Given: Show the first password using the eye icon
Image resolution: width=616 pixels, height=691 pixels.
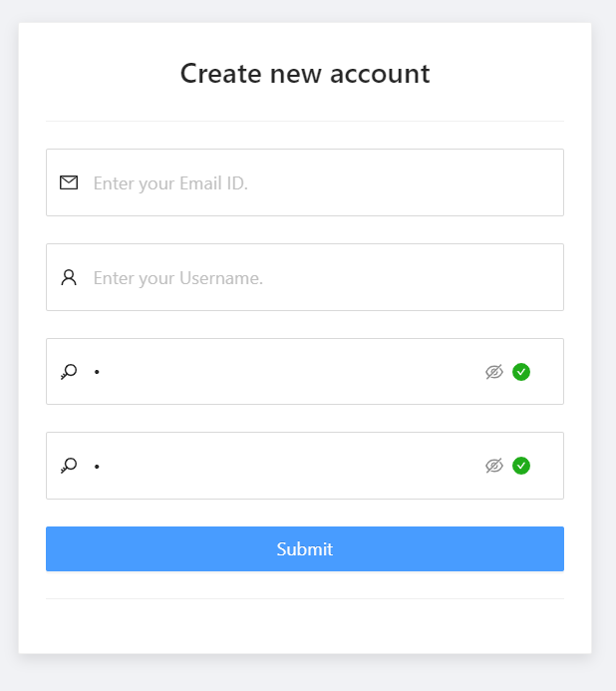Looking at the screenshot, I should (494, 372).
